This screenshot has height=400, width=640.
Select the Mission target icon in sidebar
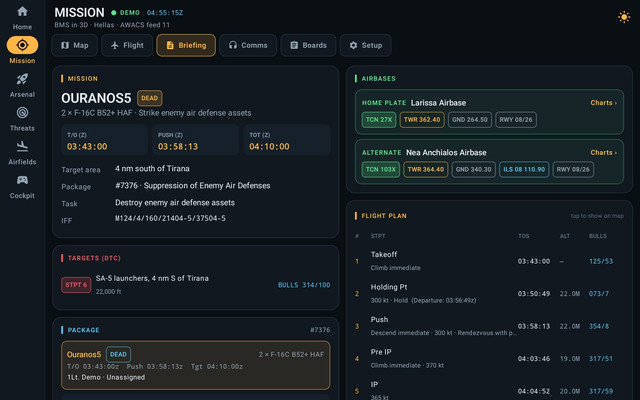[22, 45]
